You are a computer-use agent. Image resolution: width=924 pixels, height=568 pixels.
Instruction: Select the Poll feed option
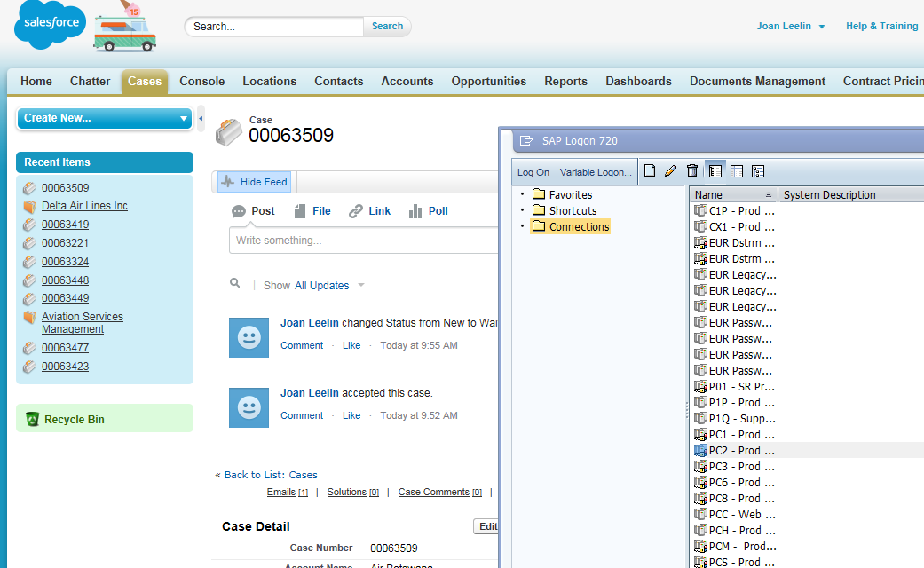(429, 211)
